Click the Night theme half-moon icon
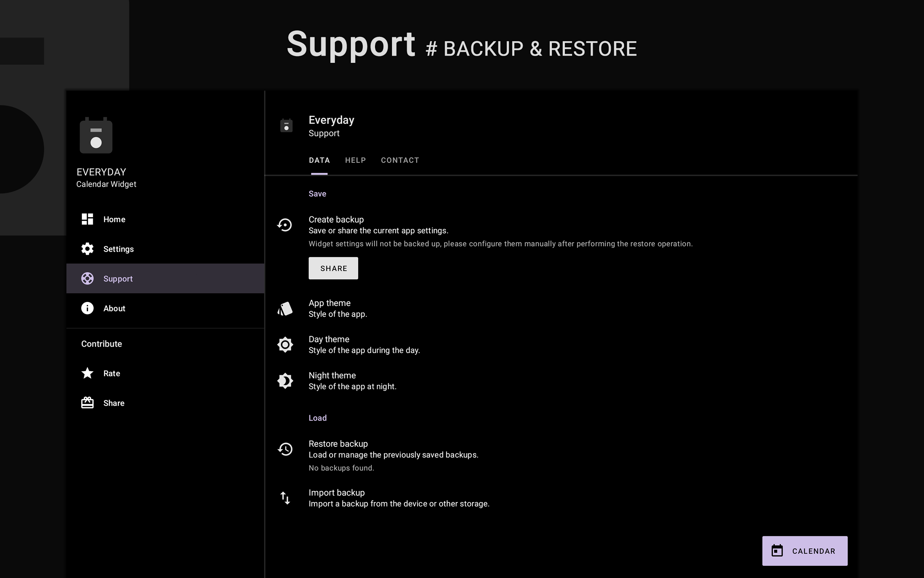 point(285,381)
